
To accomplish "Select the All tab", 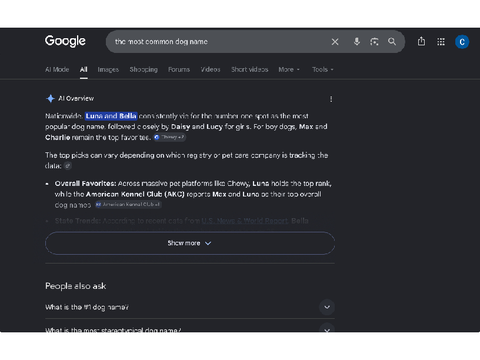I will point(84,69).
